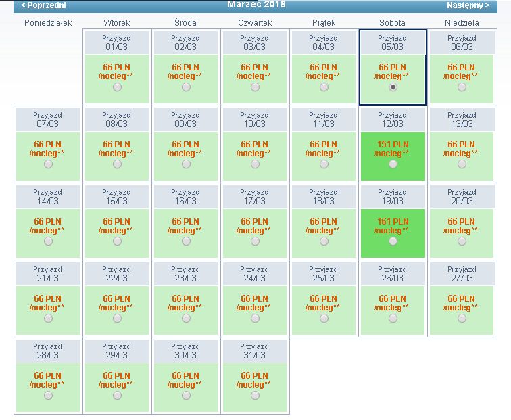Choose 19/03 radio button priced 161 PLN
This screenshot has height=420, width=511.
(x=393, y=241)
